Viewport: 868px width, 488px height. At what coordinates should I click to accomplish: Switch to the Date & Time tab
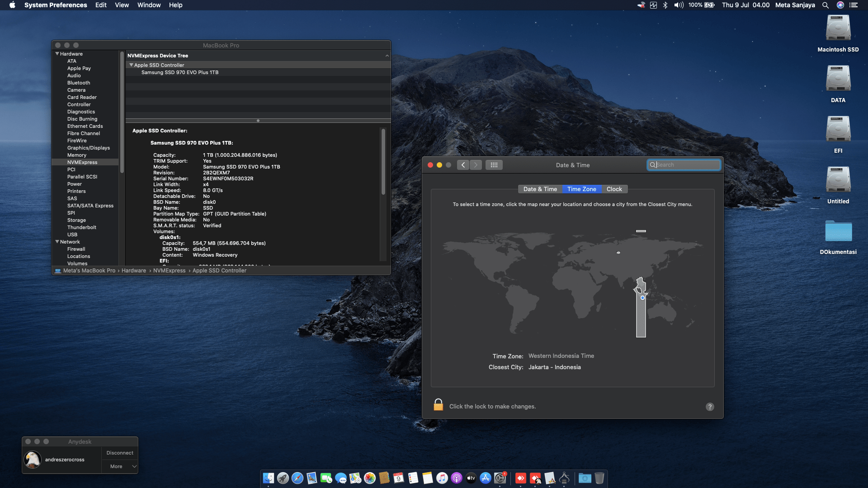point(540,189)
